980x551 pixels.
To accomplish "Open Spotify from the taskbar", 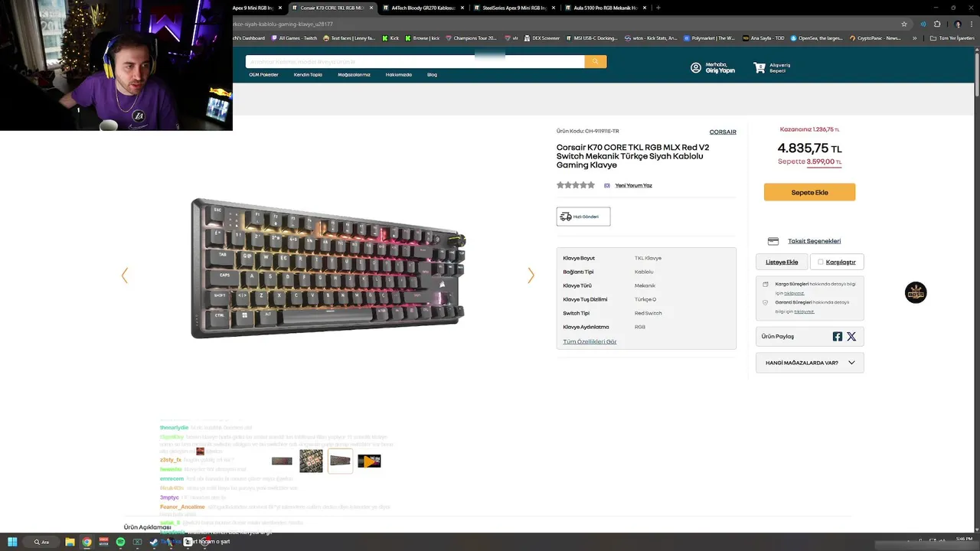I will tap(120, 542).
